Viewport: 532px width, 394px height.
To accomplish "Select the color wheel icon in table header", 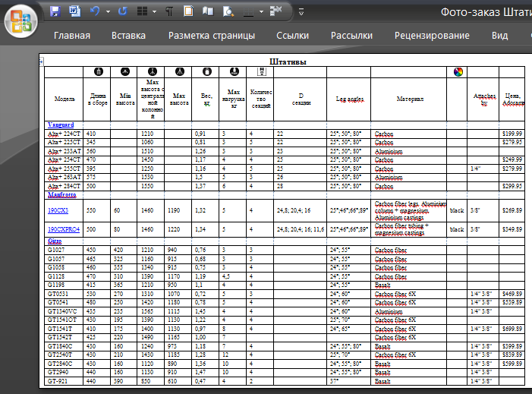I will point(458,72).
